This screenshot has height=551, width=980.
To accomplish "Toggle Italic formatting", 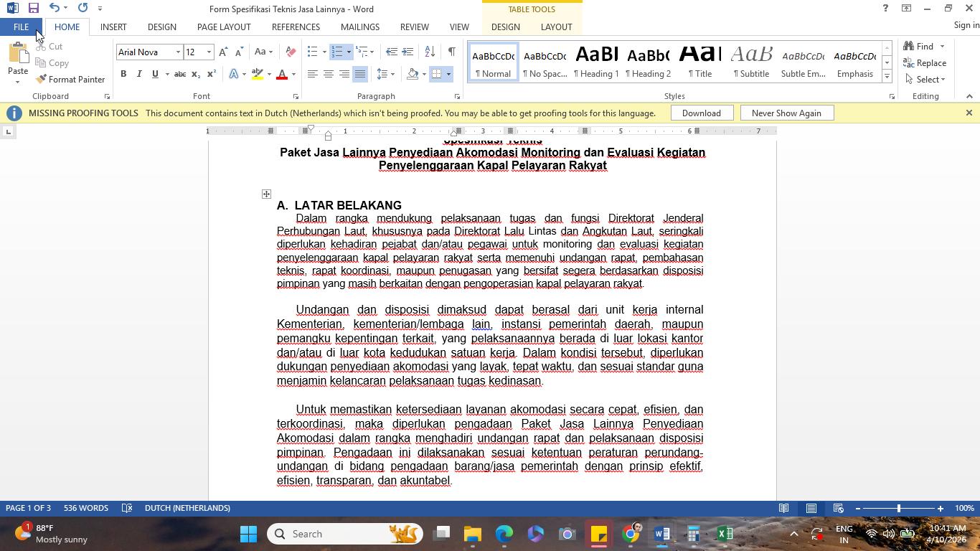I will 139,74.
